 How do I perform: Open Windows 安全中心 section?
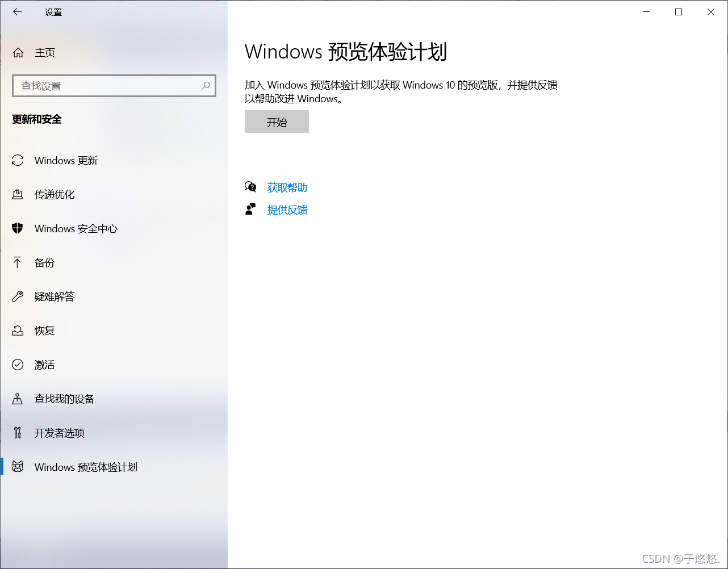(x=114, y=229)
